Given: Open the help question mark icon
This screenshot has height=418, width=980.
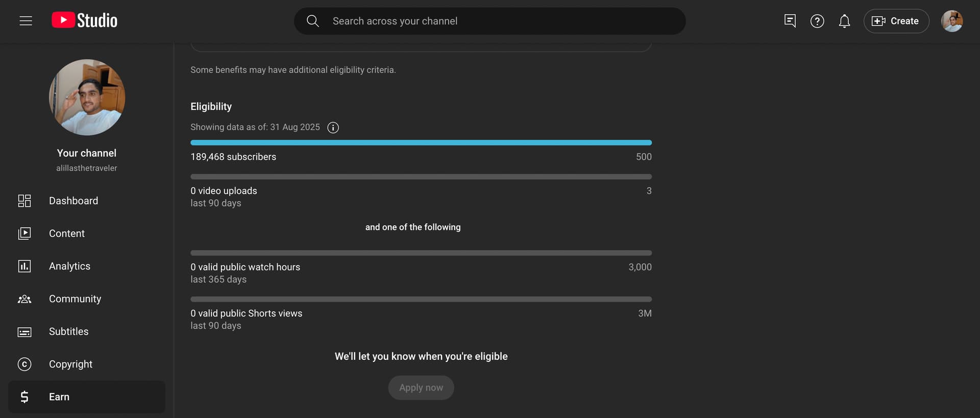Looking at the screenshot, I should click(817, 21).
